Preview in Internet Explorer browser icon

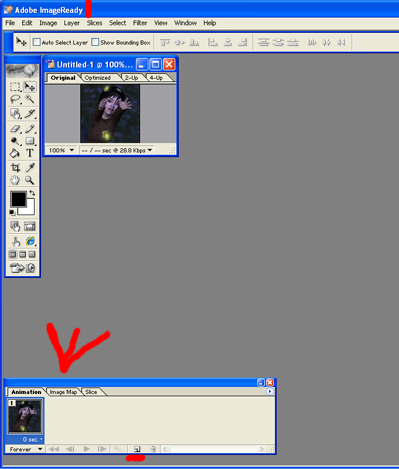tap(30, 241)
